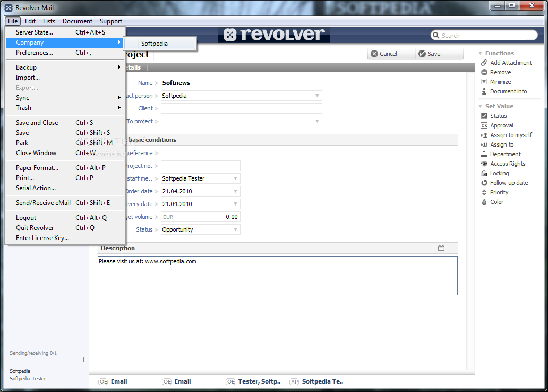Open the staff member Softpedia Tester dropdown
Screen dimensions: 548x392
(235, 178)
